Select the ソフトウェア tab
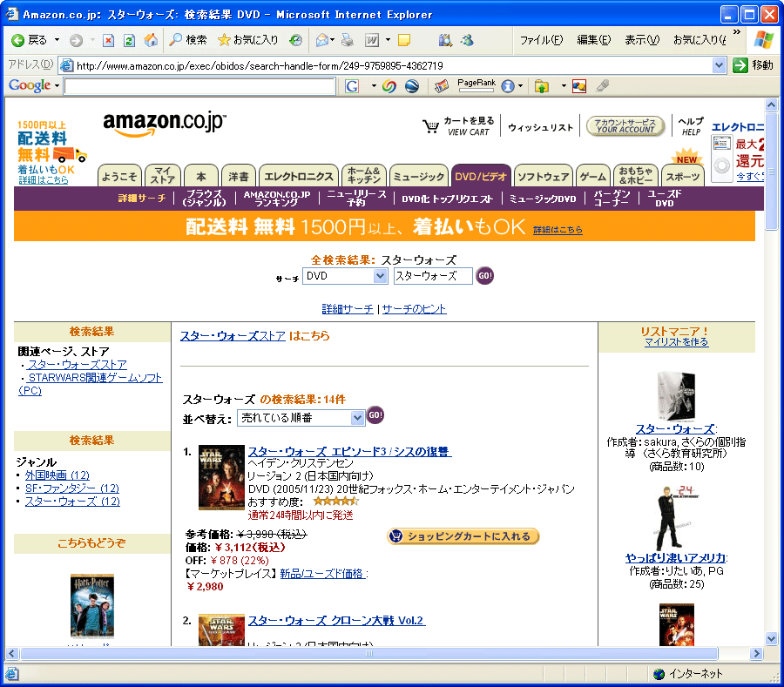This screenshot has height=687, width=784. [x=544, y=176]
